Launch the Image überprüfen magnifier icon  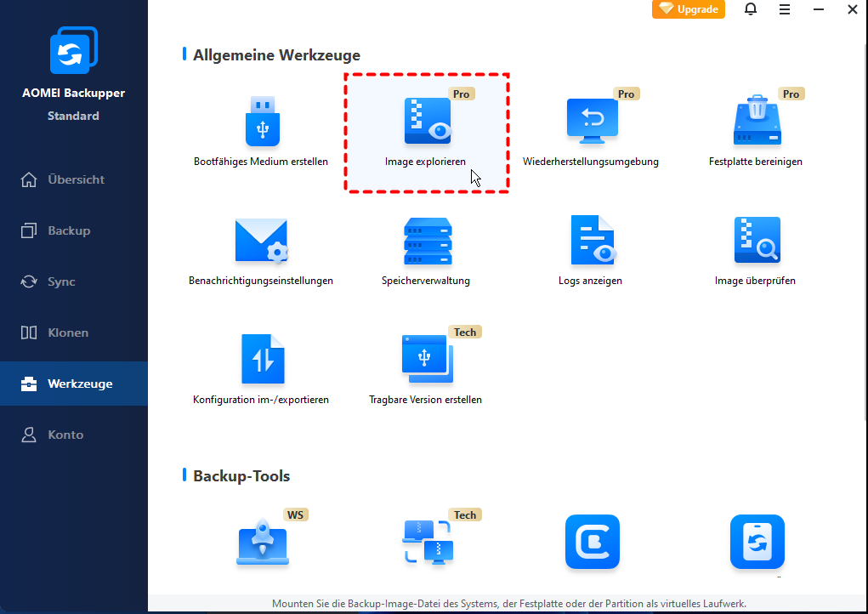(x=757, y=240)
